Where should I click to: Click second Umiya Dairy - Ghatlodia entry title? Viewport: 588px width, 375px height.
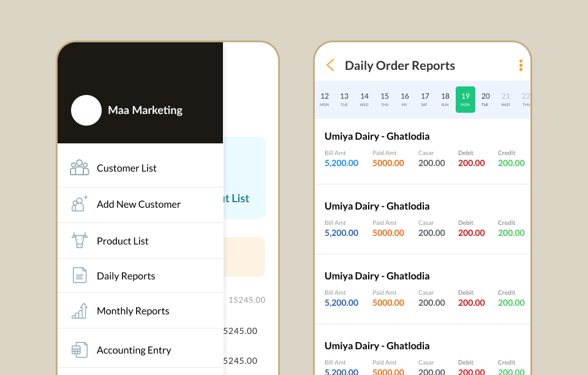377,206
